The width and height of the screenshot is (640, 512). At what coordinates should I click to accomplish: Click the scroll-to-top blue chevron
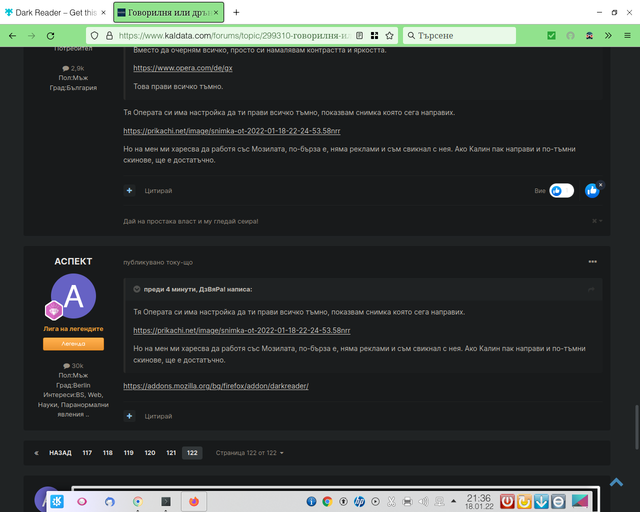[x=616, y=483]
